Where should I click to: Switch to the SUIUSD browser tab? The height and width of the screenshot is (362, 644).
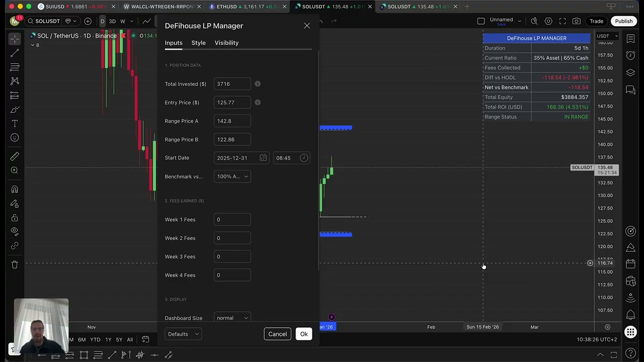point(75,7)
